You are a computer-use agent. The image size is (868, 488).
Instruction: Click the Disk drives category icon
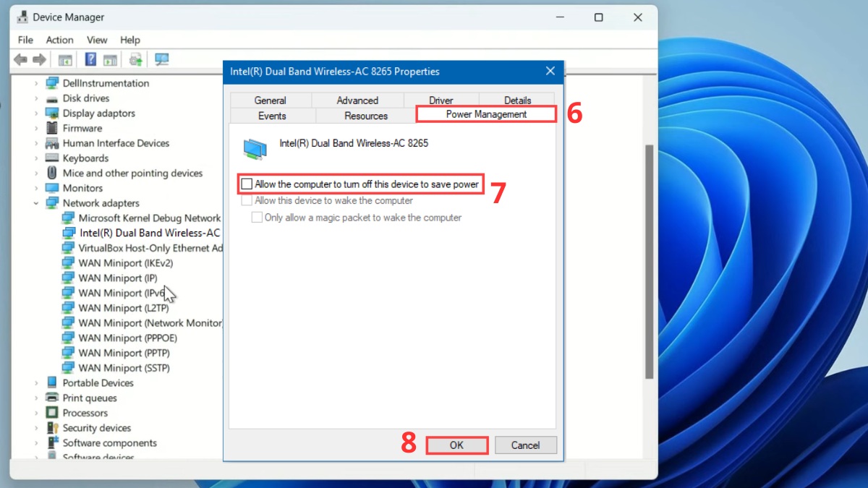52,98
